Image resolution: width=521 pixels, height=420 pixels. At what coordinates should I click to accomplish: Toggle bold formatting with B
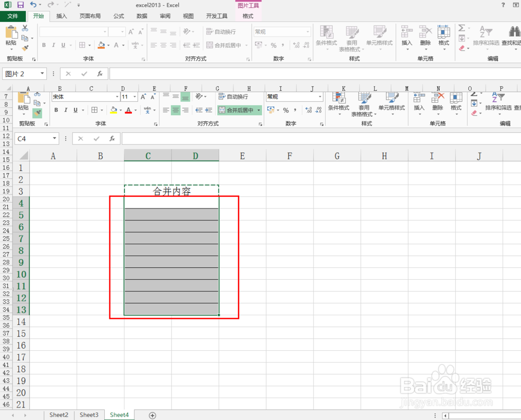[56, 109]
